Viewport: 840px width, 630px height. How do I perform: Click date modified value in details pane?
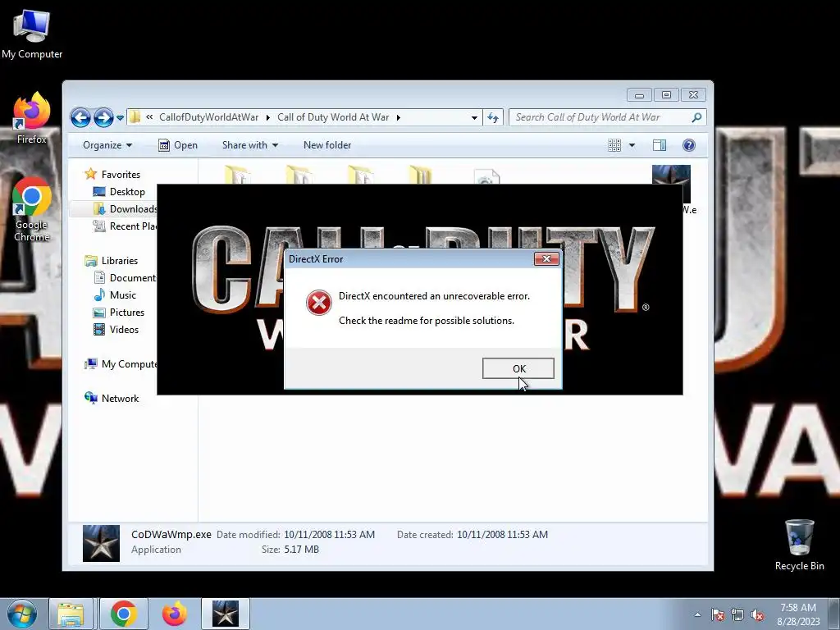click(x=330, y=535)
